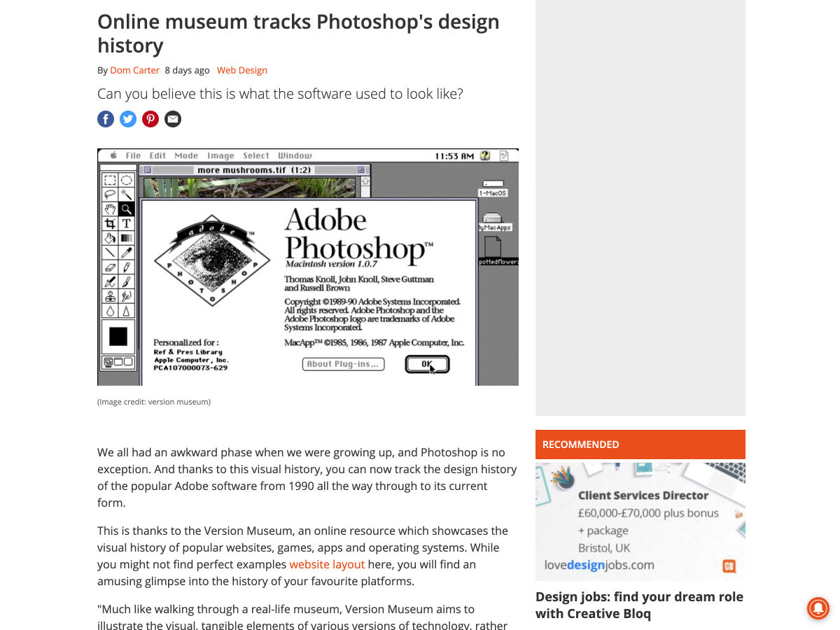Select the rubber stamp tool in Photoshop image

pyautogui.click(x=110, y=296)
